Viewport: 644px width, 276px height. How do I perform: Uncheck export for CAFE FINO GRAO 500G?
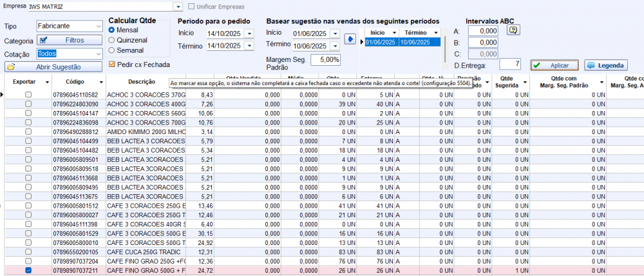(x=28, y=271)
